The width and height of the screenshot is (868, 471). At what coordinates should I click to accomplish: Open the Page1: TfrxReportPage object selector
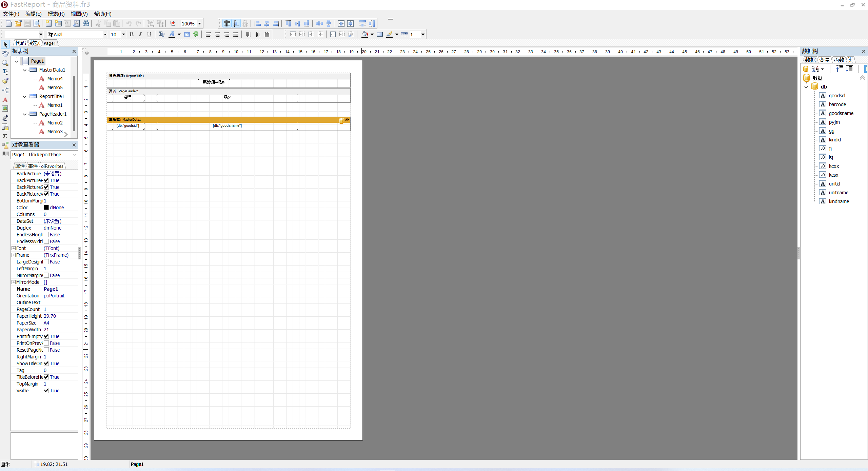[75, 155]
